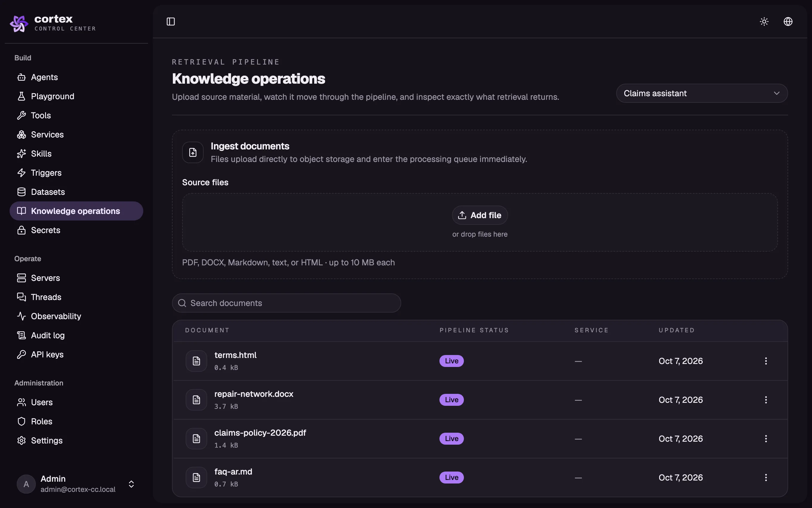The image size is (812, 508).
Task: Select claims-policy-2026.pdf file name
Action: 260,433
